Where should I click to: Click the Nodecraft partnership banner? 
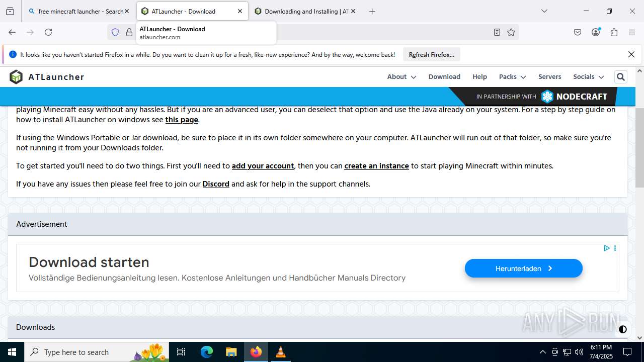click(x=541, y=97)
